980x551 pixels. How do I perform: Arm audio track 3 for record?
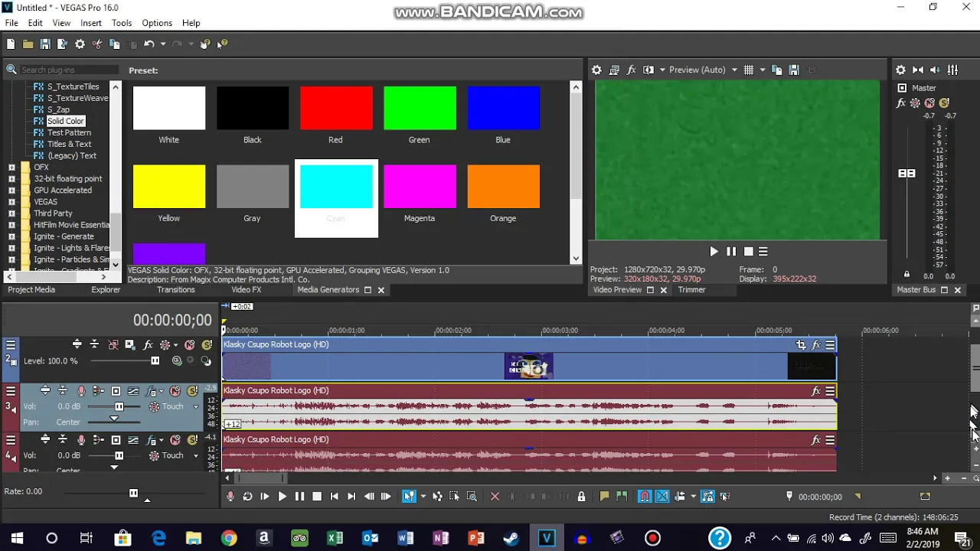tap(81, 391)
